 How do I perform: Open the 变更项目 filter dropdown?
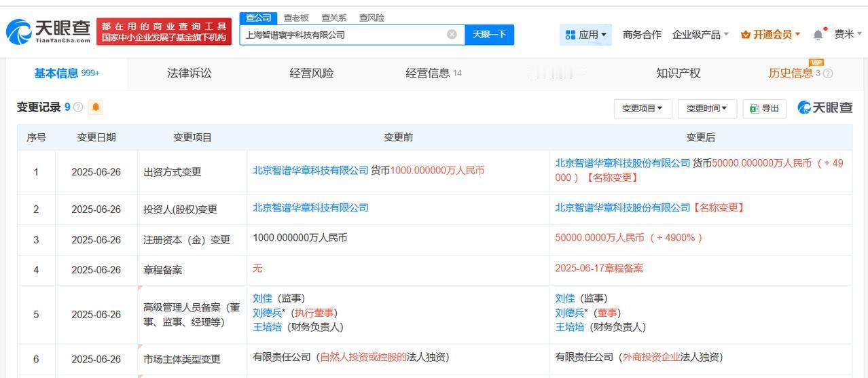(x=643, y=109)
